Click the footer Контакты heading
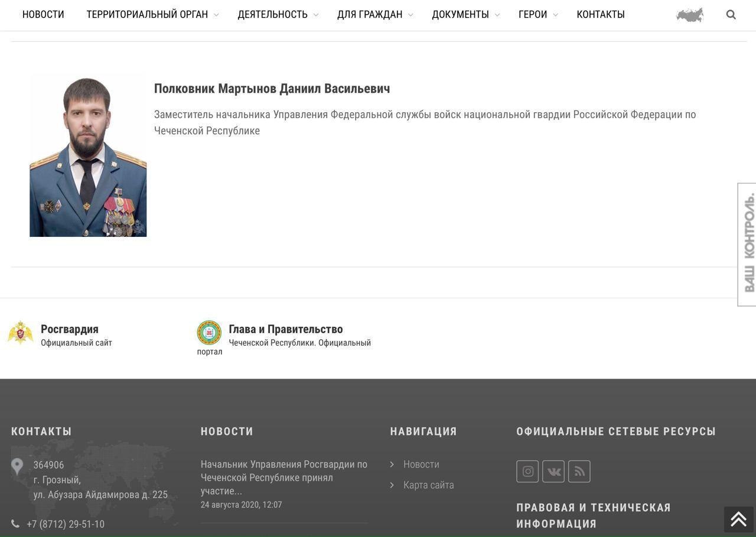756x537 pixels. pos(41,431)
